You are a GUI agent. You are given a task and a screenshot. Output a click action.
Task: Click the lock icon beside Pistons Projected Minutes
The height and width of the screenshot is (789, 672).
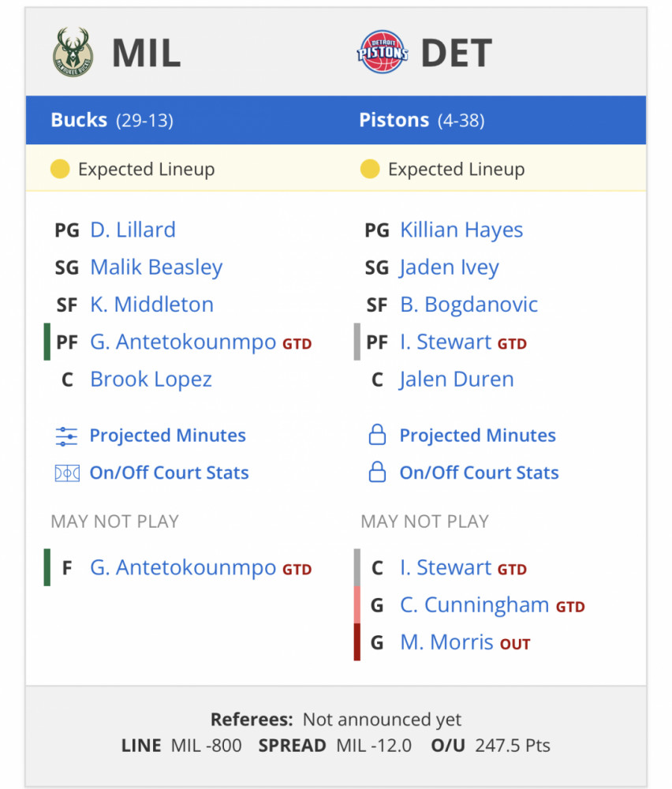click(377, 436)
